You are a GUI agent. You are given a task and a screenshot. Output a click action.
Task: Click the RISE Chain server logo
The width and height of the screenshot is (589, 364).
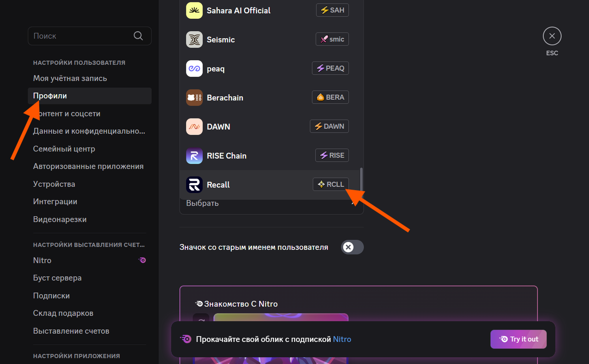click(x=194, y=155)
